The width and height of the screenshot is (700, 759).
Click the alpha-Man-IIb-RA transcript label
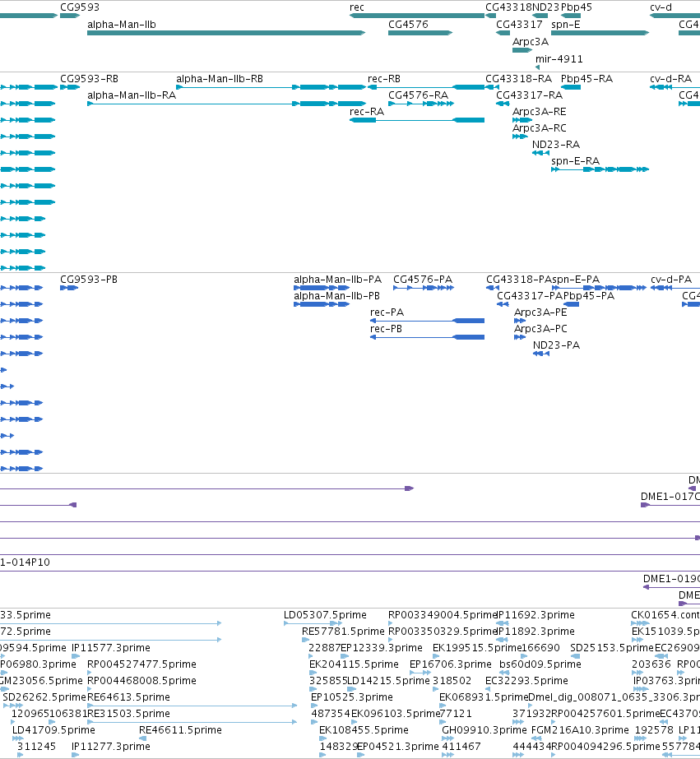(131, 95)
